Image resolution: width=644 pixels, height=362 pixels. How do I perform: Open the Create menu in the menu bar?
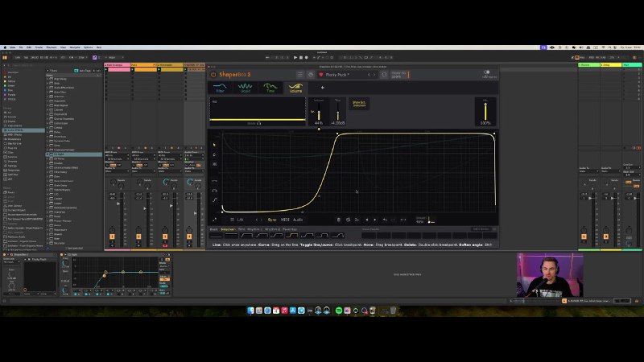tap(39, 47)
